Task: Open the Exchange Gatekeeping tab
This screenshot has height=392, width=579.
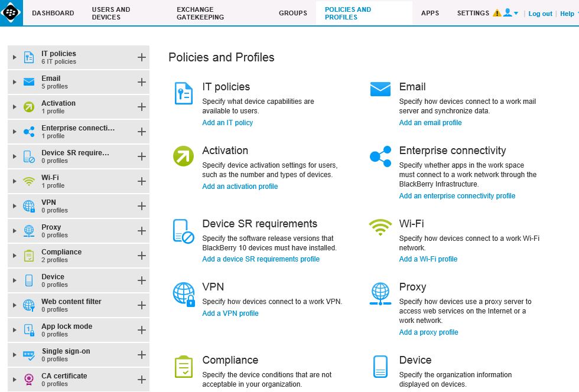Action: click(x=200, y=13)
